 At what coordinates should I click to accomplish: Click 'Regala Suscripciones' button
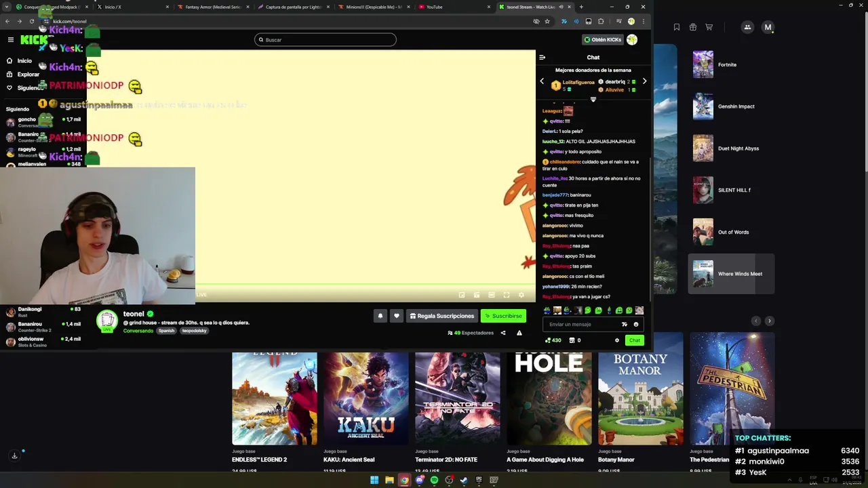tap(442, 316)
